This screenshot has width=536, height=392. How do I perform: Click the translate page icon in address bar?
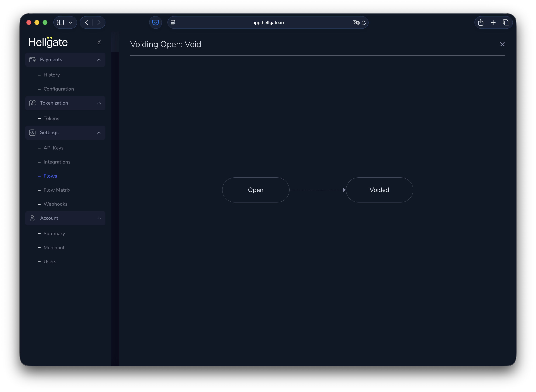(x=356, y=22)
